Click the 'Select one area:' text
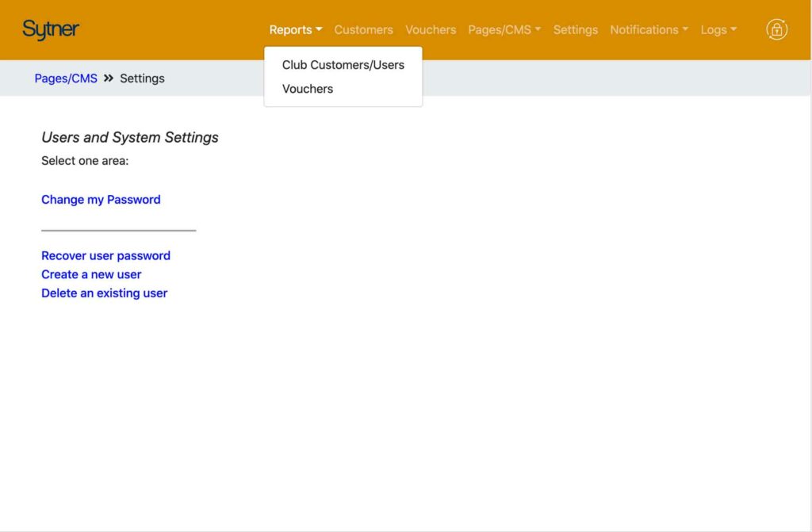The height and width of the screenshot is (532, 812). coord(85,161)
